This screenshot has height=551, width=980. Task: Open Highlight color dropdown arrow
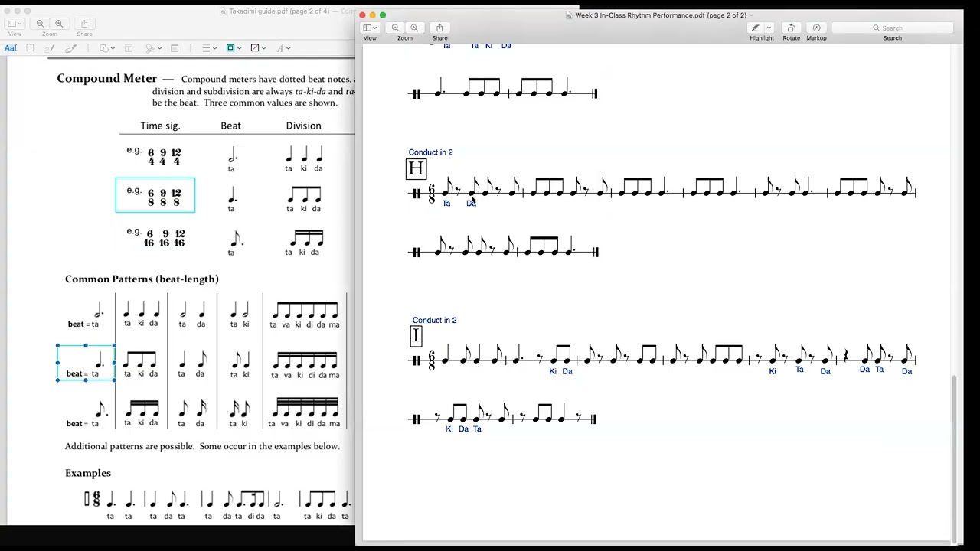[x=769, y=28]
